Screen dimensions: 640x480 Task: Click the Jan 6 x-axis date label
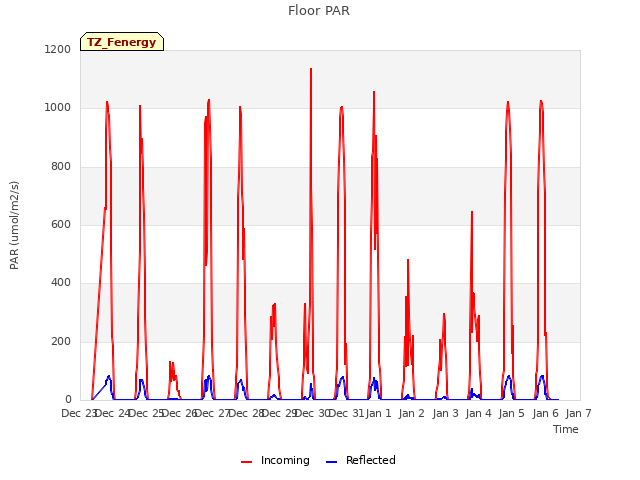545,413
